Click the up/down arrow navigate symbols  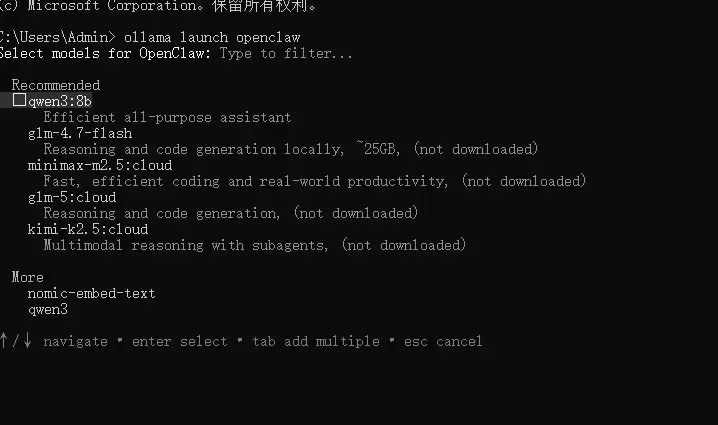coord(16,341)
